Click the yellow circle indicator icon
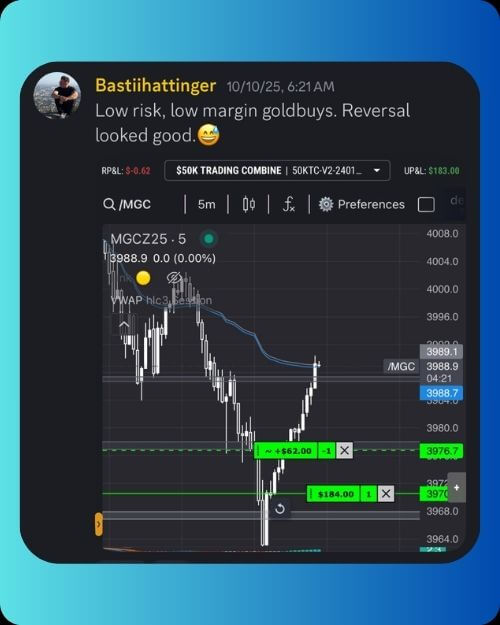 click(143, 278)
